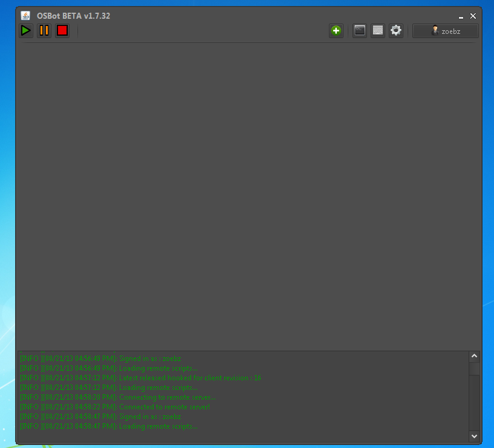Select 04:56:49 PM 'Loading remote scripts...' line

point(109,368)
